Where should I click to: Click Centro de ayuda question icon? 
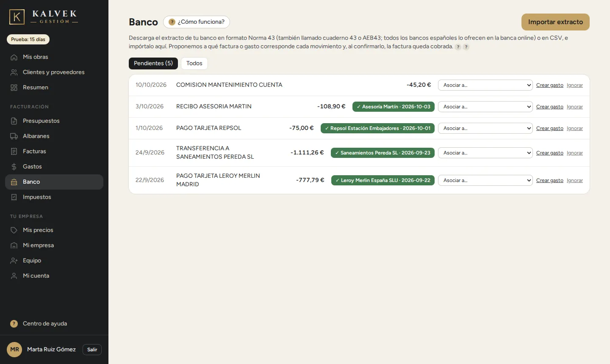pyautogui.click(x=14, y=324)
